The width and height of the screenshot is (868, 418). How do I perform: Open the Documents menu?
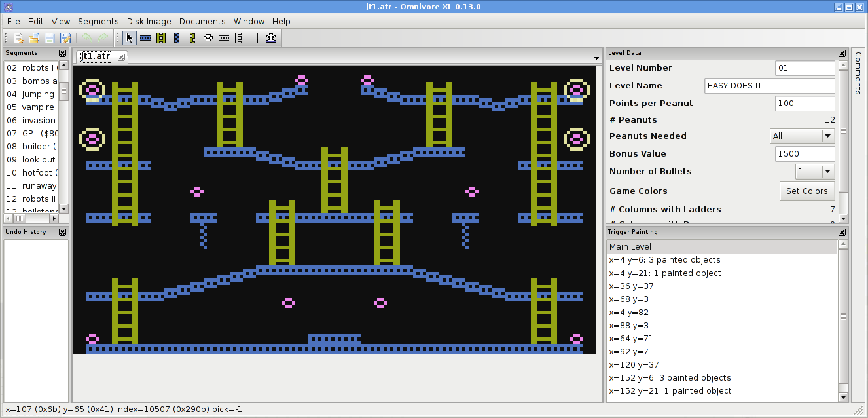202,22
